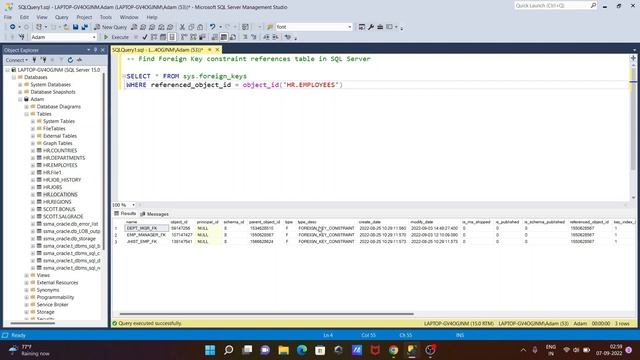This screenshot has height=360, width=640.
Task: Click the navigate backward arrow icon
Action: pyautogui.click(x=13, y=27)
